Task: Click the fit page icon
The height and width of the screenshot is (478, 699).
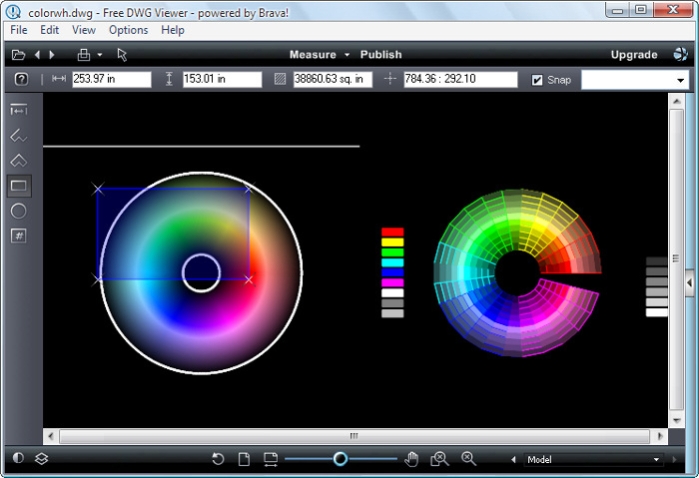Action: click(x=244, y=459)
